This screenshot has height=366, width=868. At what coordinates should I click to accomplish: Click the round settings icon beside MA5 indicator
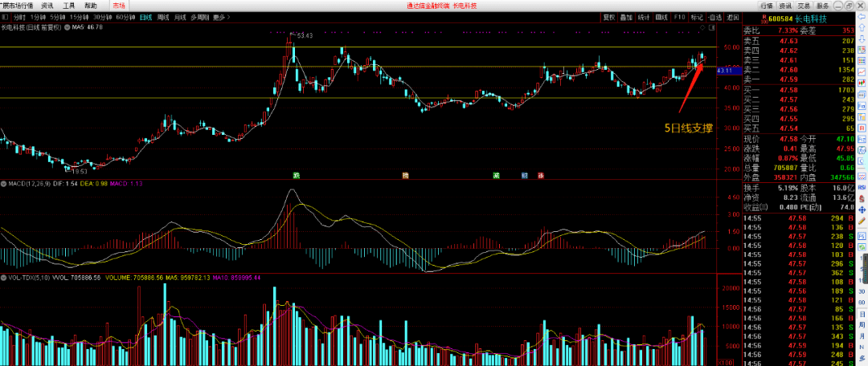point(67,27)
